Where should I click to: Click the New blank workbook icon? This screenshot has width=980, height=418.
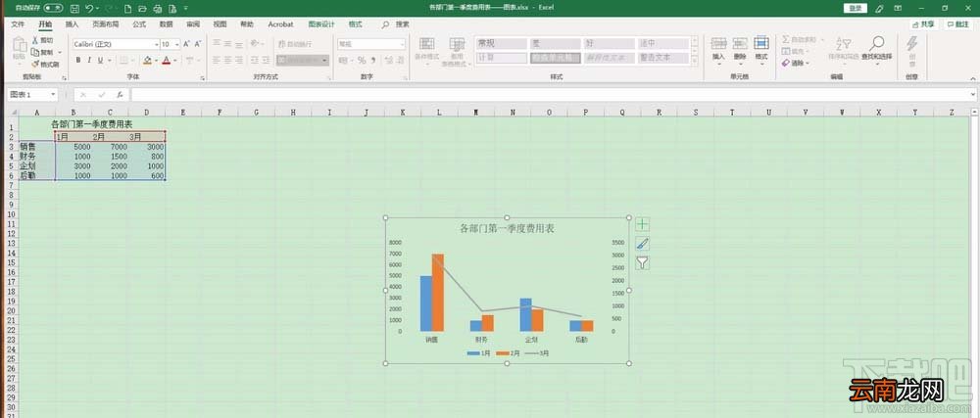coord(128,9)
